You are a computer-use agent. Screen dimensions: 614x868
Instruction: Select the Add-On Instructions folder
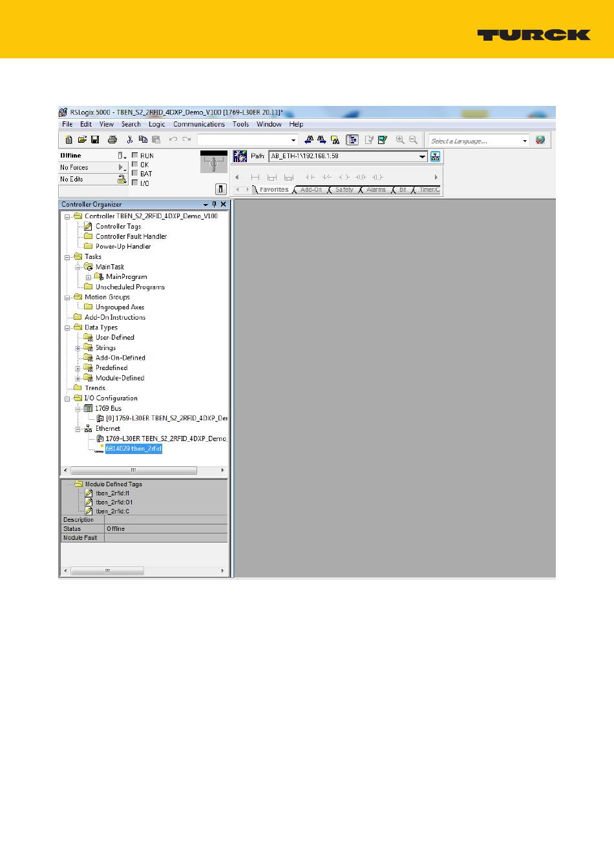[115, 318]
